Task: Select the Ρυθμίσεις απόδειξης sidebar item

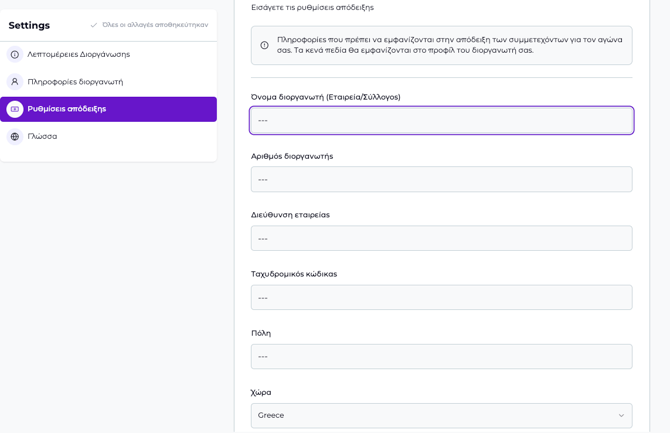Action: (x=67, y=109)
